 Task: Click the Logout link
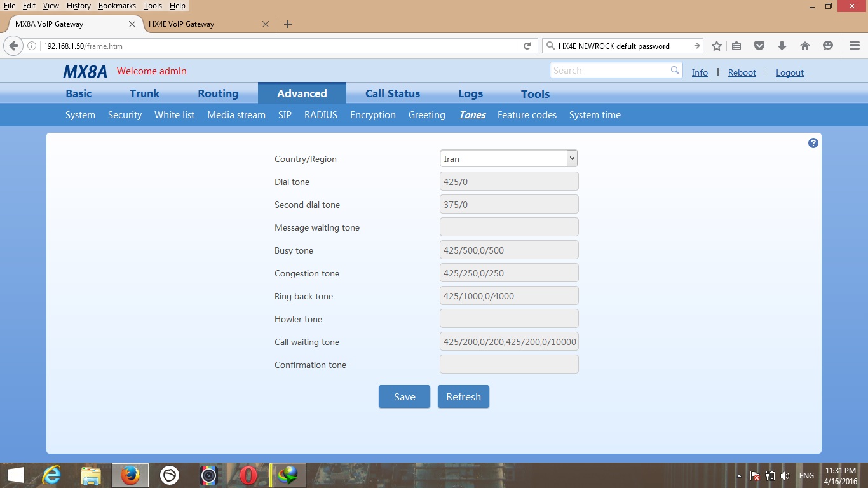click(x=789, y=72)
